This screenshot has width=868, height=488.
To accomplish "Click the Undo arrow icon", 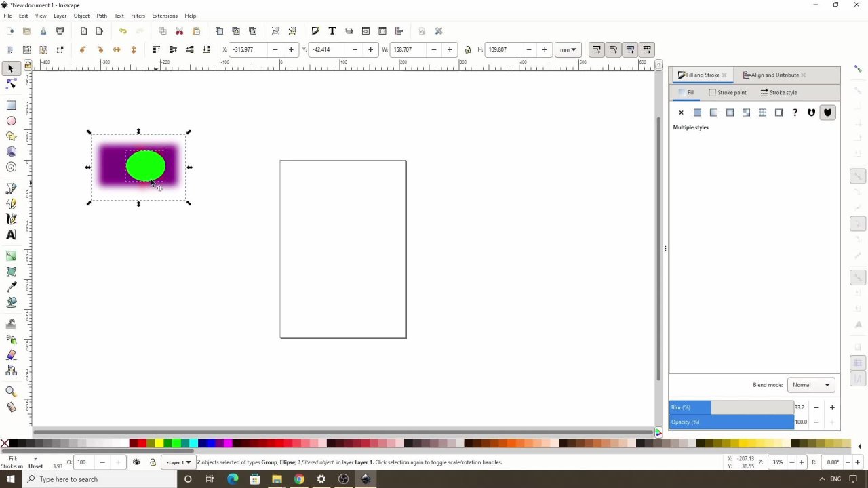I will 123,31.
